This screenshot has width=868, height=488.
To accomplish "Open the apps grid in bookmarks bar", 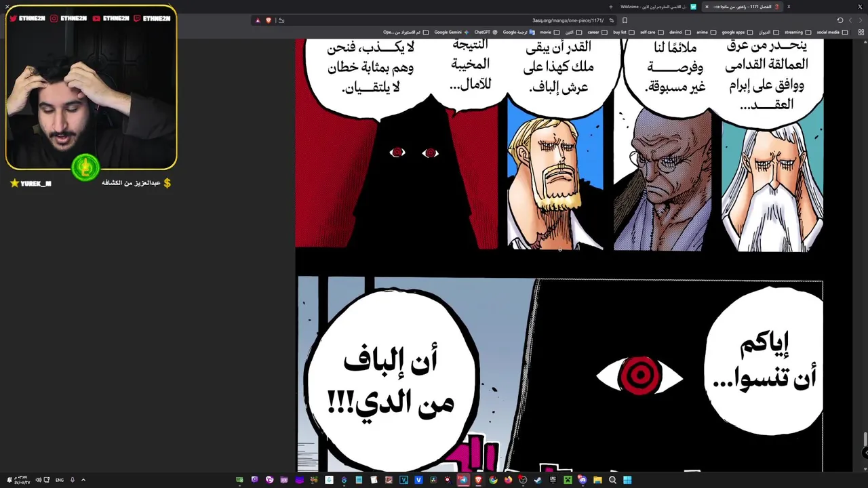I will pyautogui.click(x=862, y=33).
